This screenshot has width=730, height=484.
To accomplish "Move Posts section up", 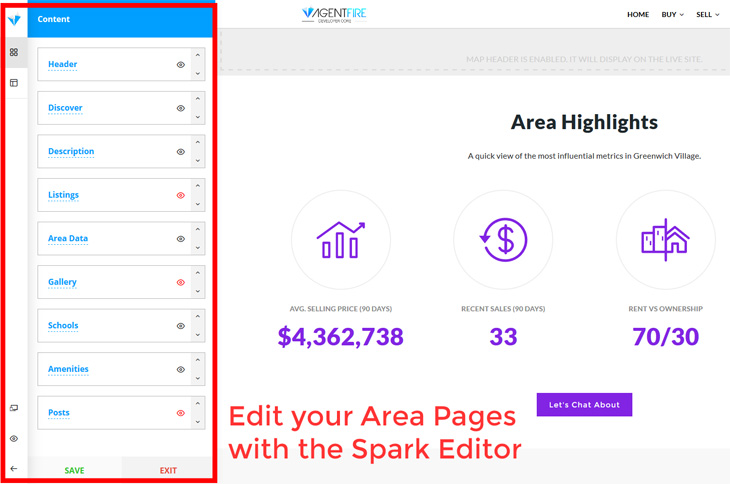I will pyautogui.click(x=198, y=403).
